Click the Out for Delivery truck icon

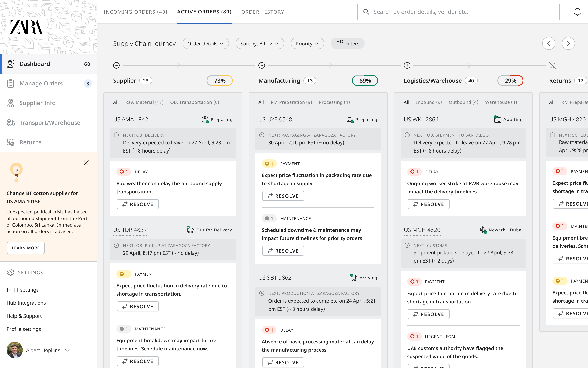(x=190, y=230)
